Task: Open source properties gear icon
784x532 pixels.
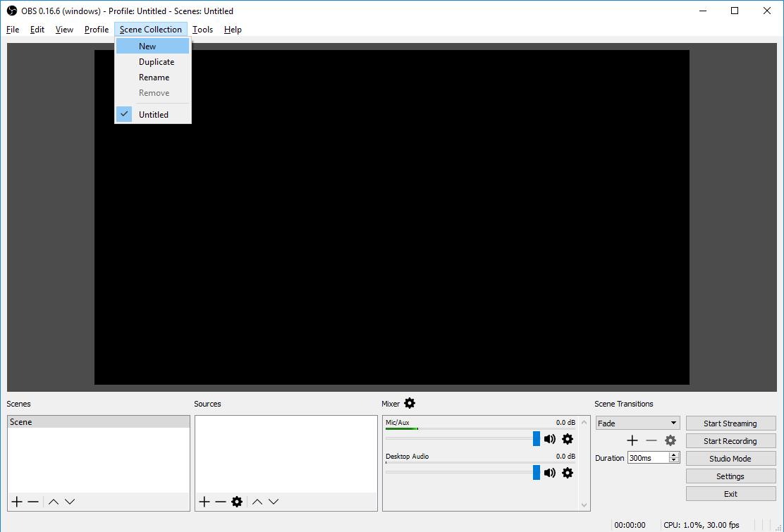Action: [x=237, y=502]
